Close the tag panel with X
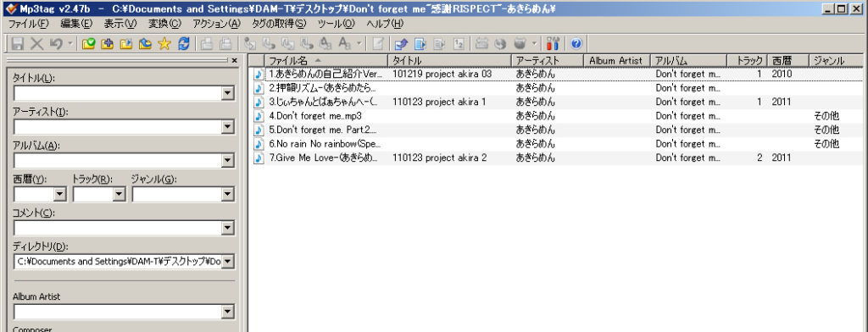 coord(234,60)
